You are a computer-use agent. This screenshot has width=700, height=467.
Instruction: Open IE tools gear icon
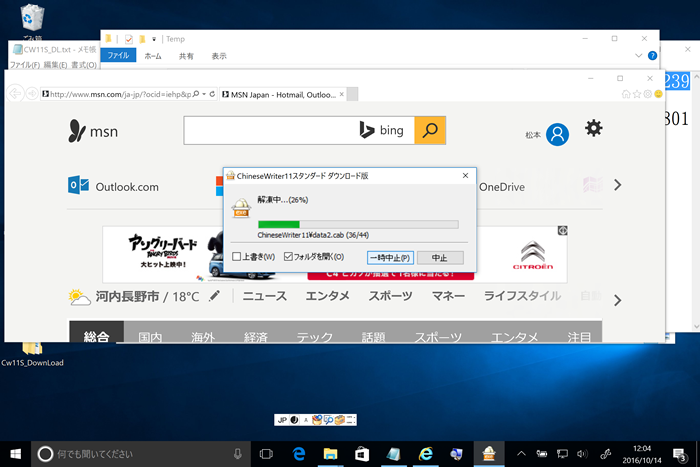[x=647, y=94]
